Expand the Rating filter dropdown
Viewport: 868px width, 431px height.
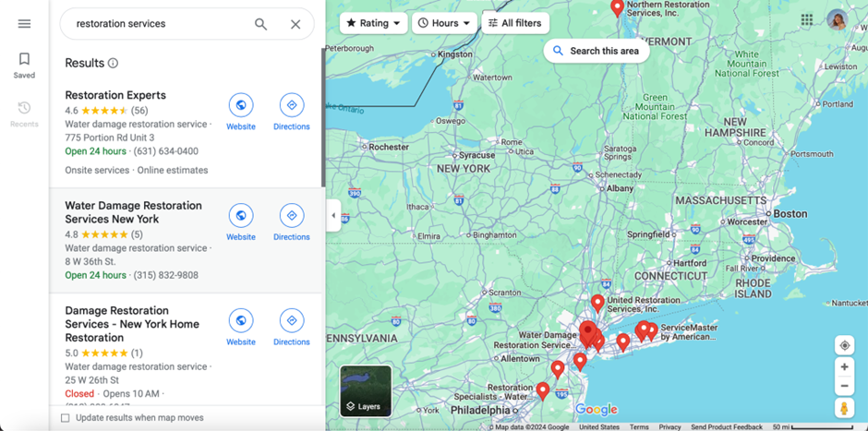pyautogui.click(x=374, y=23)
